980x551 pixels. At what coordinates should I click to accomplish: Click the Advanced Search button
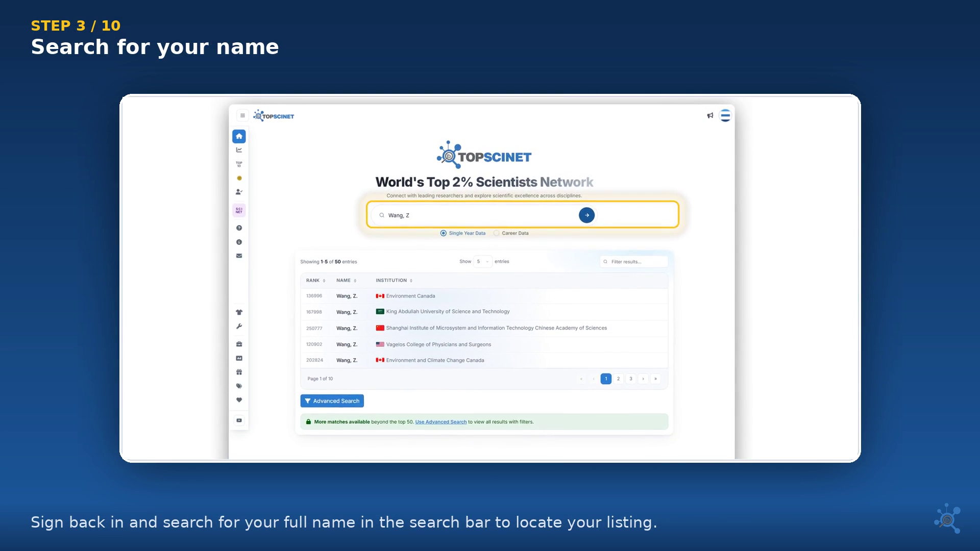(332, 401)
